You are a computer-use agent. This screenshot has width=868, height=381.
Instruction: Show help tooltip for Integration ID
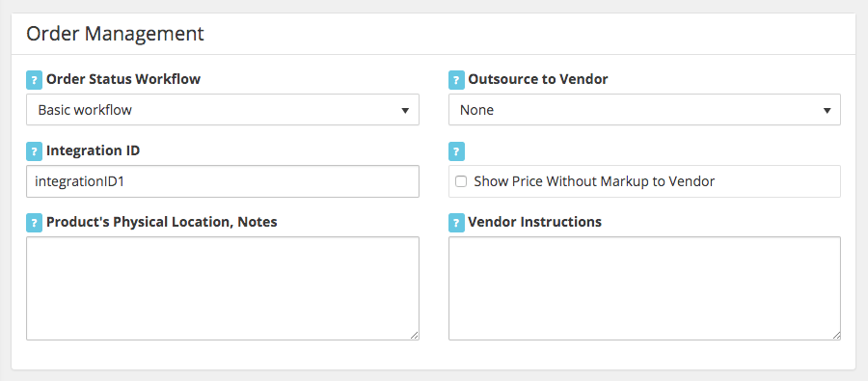click(34, 150)
